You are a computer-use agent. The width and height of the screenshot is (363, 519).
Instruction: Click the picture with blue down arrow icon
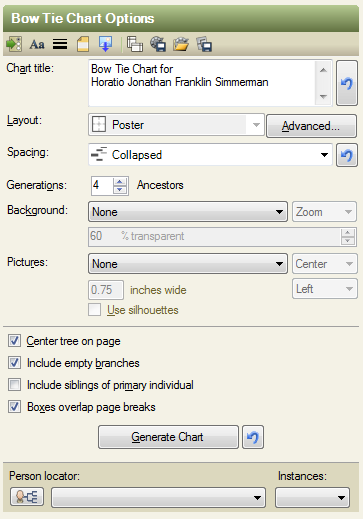(x=106, y=44)
